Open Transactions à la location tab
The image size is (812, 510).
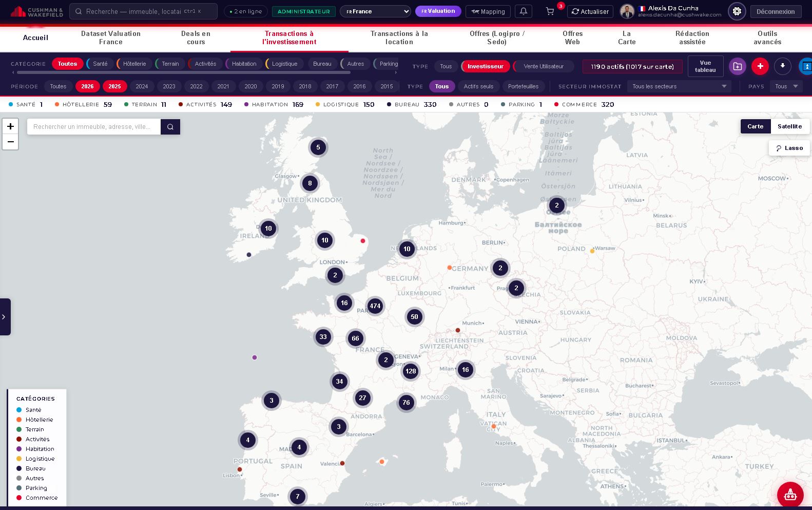[x=399, y=37]
